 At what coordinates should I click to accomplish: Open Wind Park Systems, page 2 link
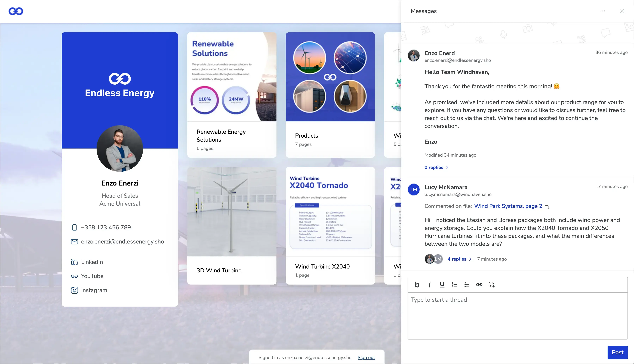click(508, 206)
